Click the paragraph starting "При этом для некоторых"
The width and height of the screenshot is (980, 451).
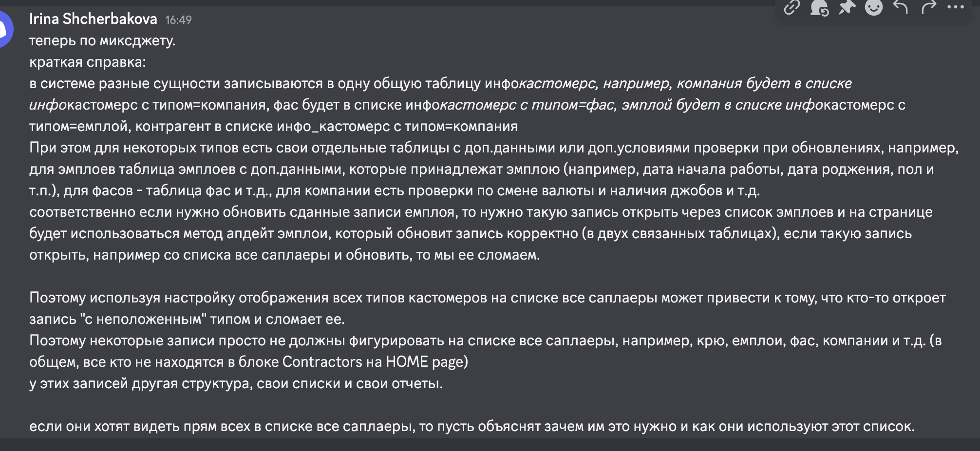point(493,169)
